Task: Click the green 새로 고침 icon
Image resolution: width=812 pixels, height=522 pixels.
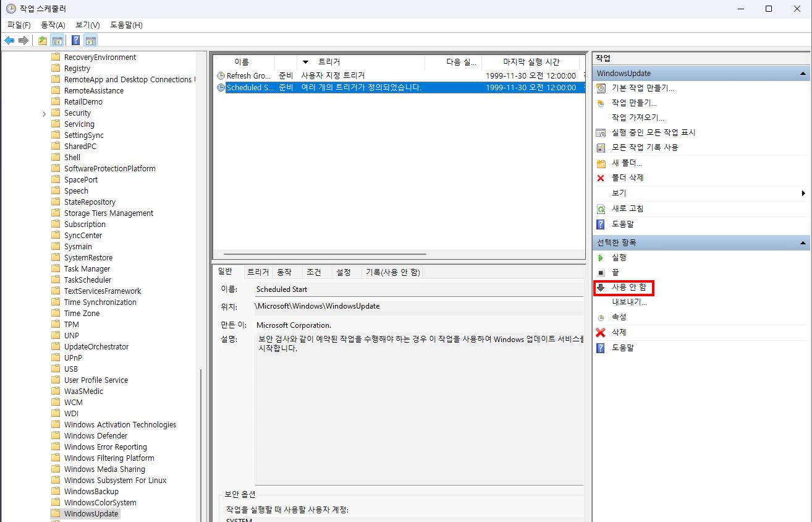Action: (x=601, y=209)
